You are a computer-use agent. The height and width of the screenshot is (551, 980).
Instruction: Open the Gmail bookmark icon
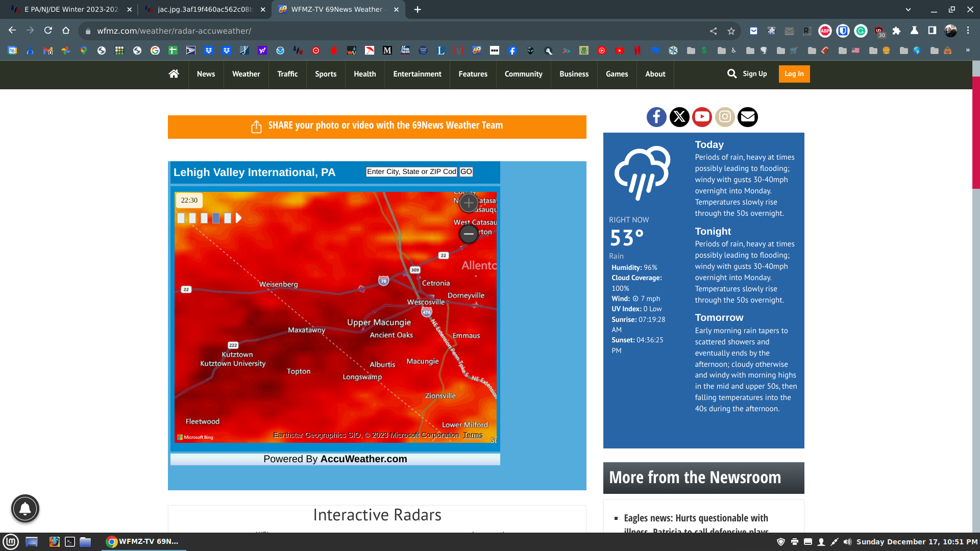[x=48, y=51]
